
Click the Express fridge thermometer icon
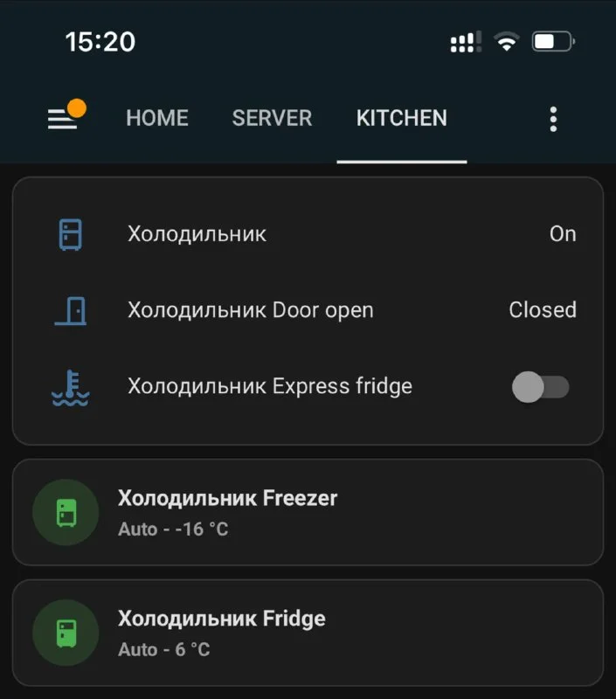click(x=70, y=386)
